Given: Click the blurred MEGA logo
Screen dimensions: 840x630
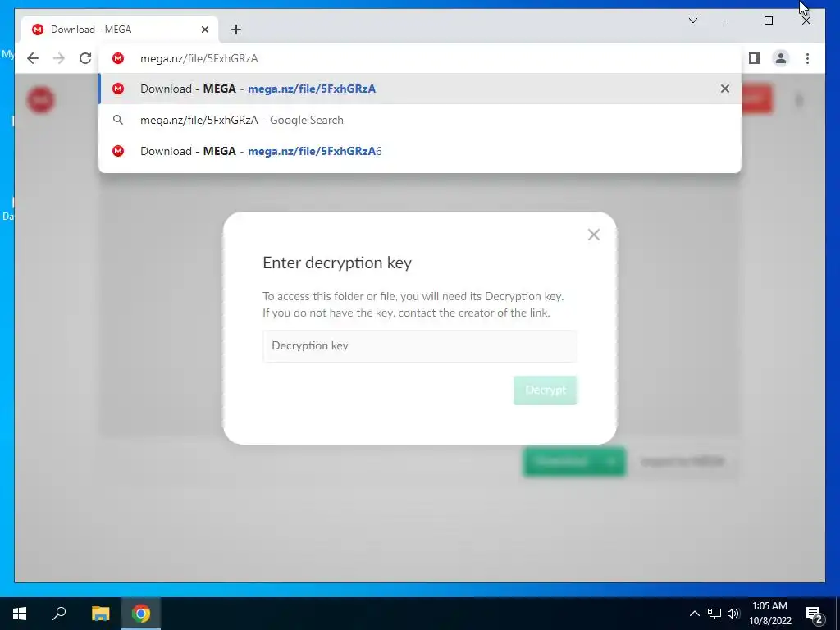Looking at the screenshot, I should pyautogui.click(x=41, y=99).
